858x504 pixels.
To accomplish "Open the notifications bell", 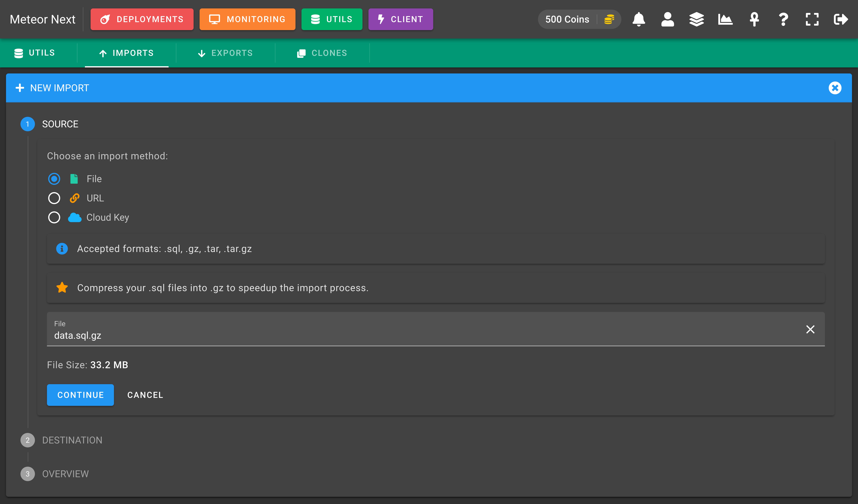I will coord(639,19).
